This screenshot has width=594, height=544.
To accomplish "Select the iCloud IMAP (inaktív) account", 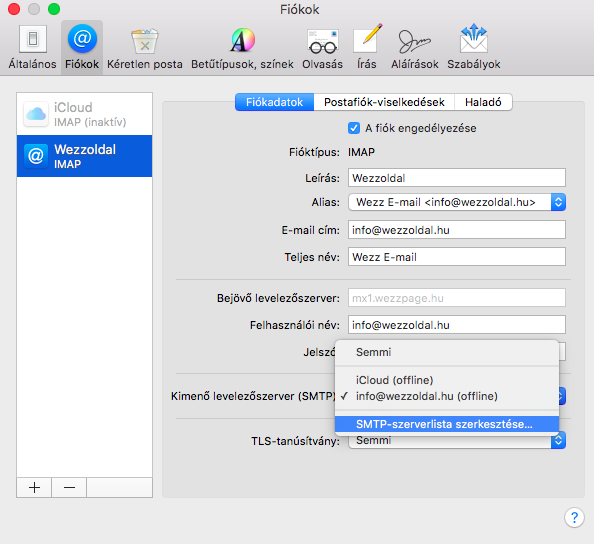I will (84, 114).
